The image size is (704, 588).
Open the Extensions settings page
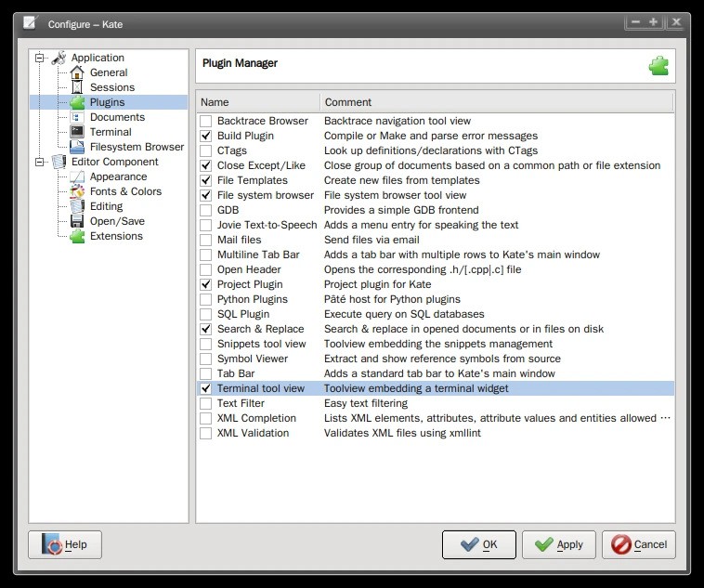(x=116, y=236)
